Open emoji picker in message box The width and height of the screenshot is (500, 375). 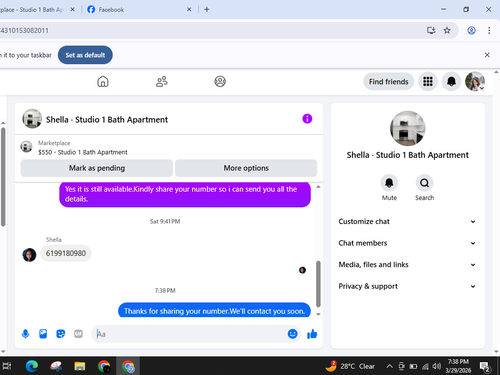[292, 334]
